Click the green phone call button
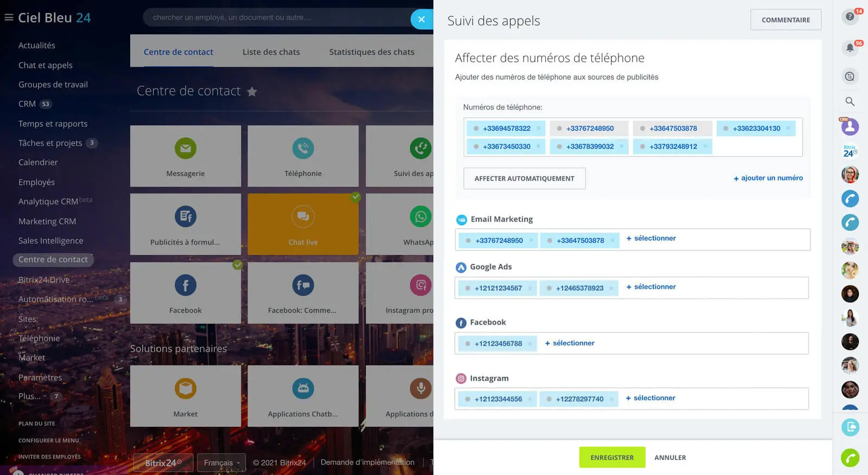This screenshot has height=475, width=868. click(x=850, y=458)
